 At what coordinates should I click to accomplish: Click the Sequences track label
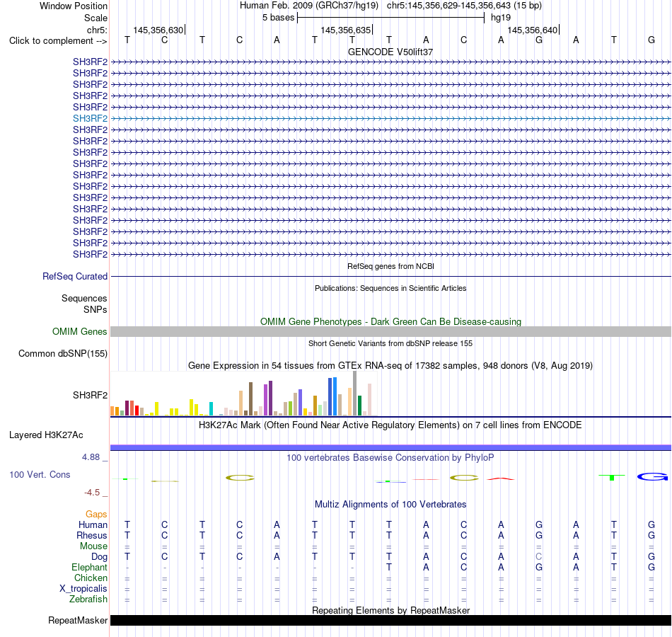tap(84, 298)
